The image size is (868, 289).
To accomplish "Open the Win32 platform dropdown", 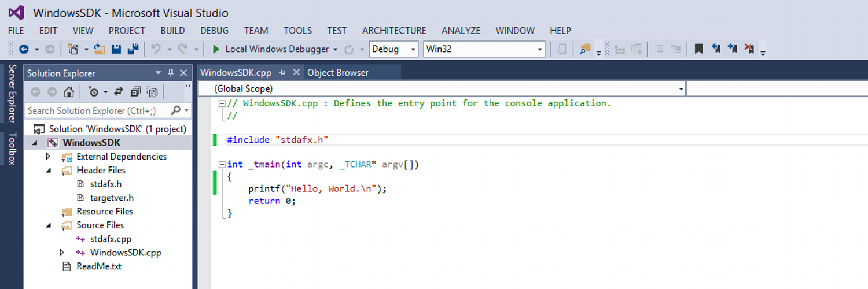I will pyautogui.click(x=540, y=49).
